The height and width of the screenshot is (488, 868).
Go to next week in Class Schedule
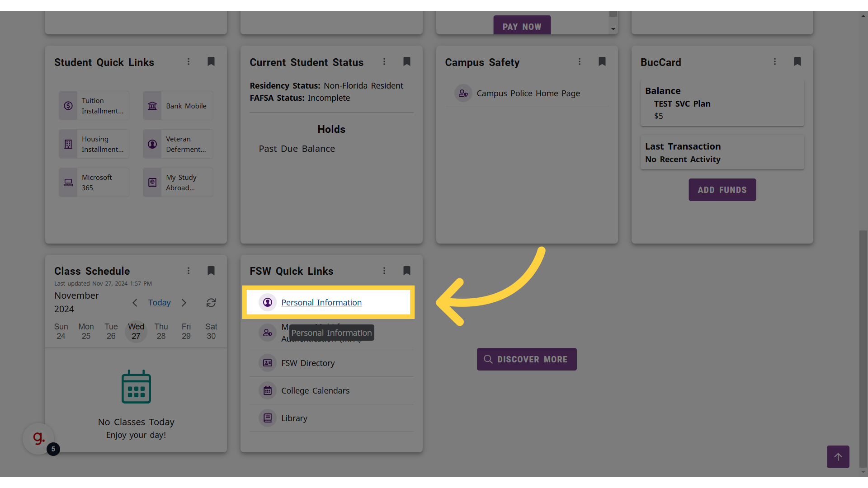(x=184, y=303)
